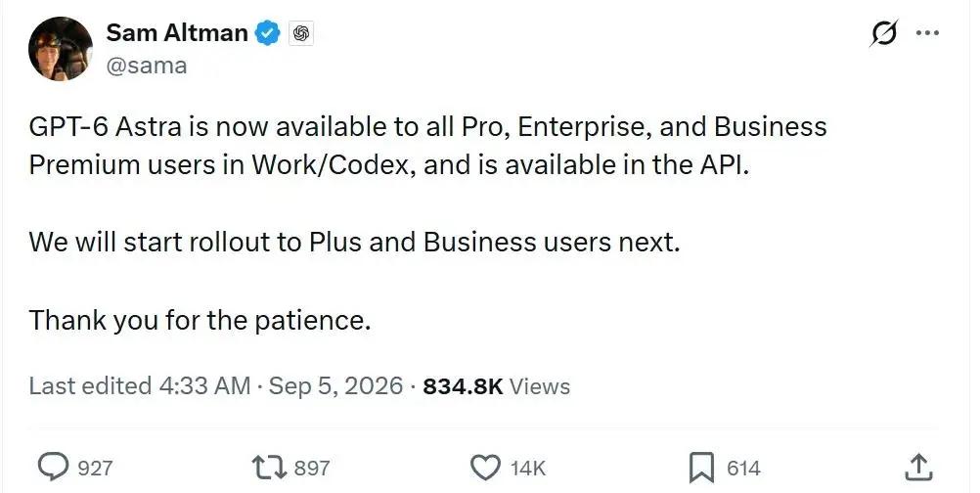980x493 pixels.
Task: Open Sam Altman's profile picture
Action: 61,49
